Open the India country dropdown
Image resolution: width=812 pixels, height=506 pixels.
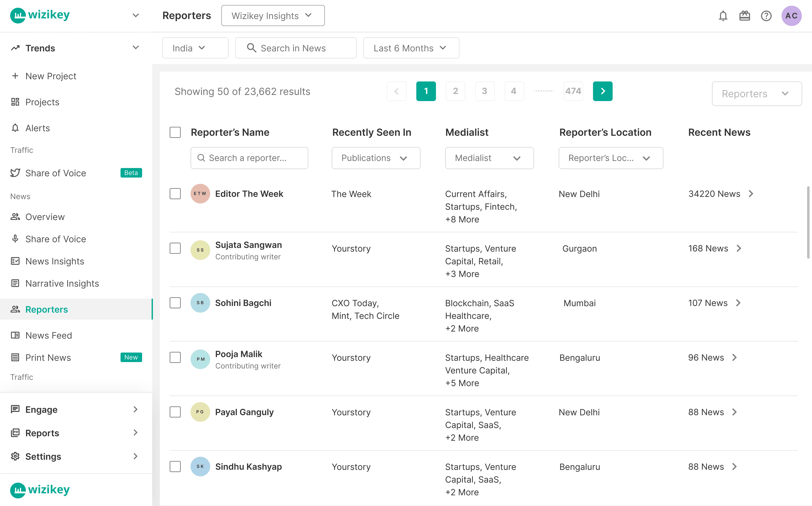click(x=195, y=48)
